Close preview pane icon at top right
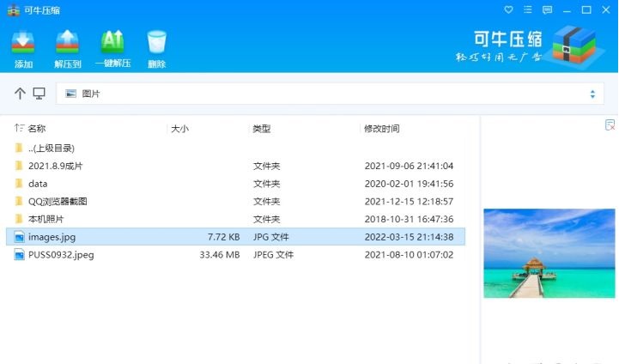The width and height of the screenshot is (619, 364). point(610,124)
